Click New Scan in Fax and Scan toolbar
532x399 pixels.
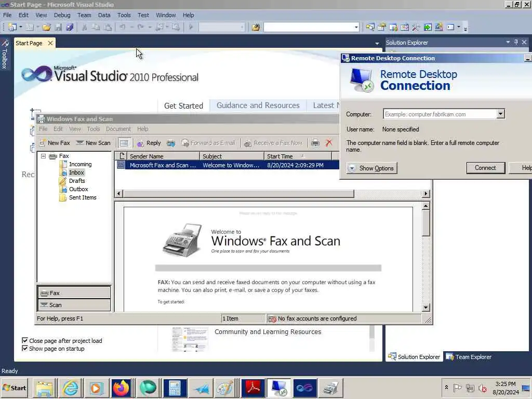coord(94,143)
